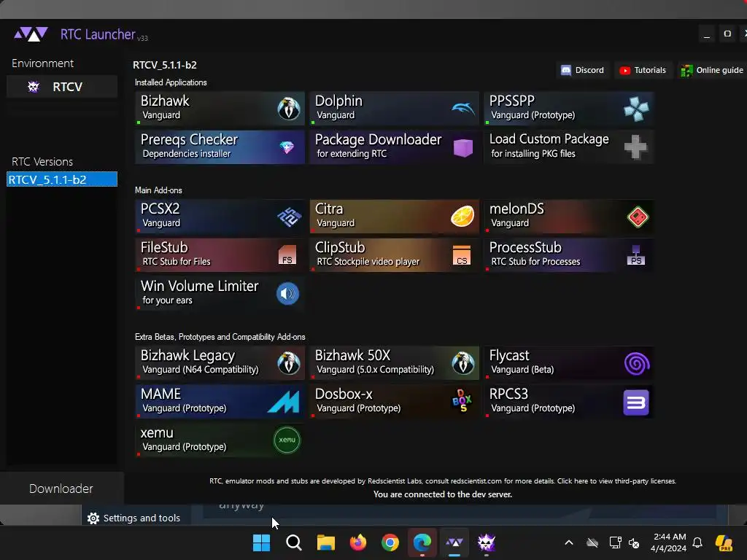Viewport: 747px width, 560px height.
Task: Select RTCV_5.1.1-b2 in RTC Versions list
Action: pyautogui.click(x=62, y=179)
